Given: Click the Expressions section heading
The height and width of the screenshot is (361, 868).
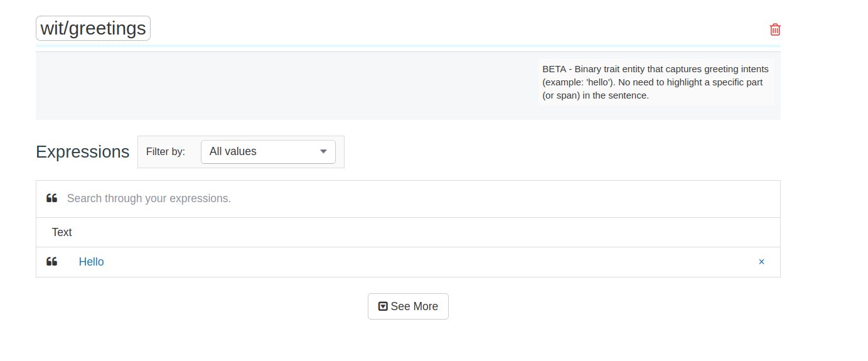Looking at the screenshot, I should (82, 152).
